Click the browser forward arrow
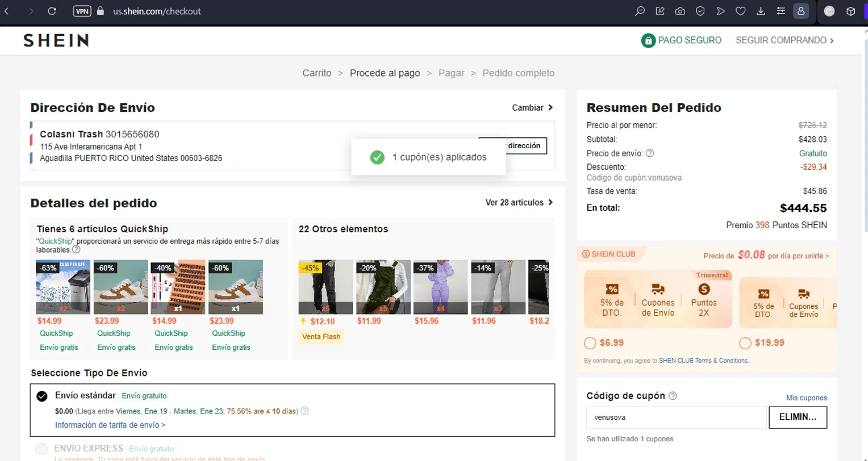Screen dimensions: 868x461 point(31,11)
